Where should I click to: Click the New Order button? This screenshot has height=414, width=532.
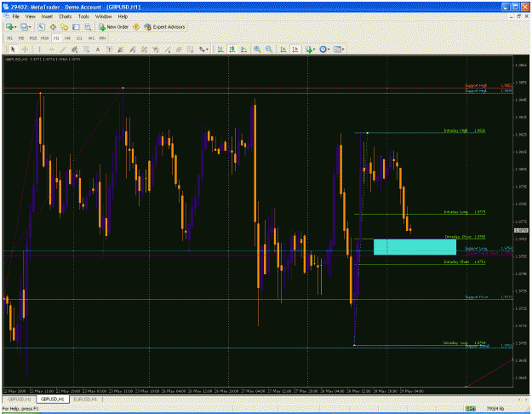[114, 26]
